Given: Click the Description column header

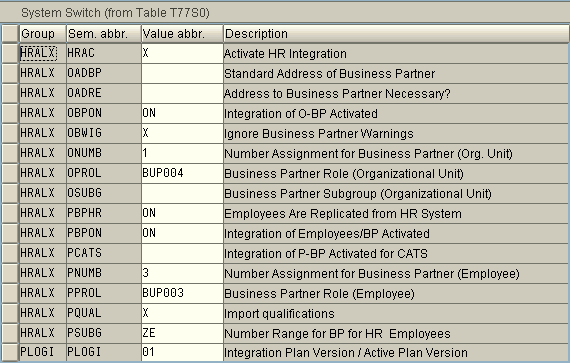Looking at the screenshot, I should tap(396, 34).
